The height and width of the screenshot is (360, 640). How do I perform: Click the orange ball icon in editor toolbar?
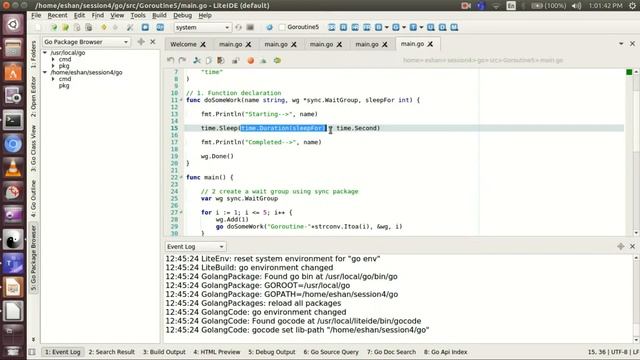(x=251, y=60)
